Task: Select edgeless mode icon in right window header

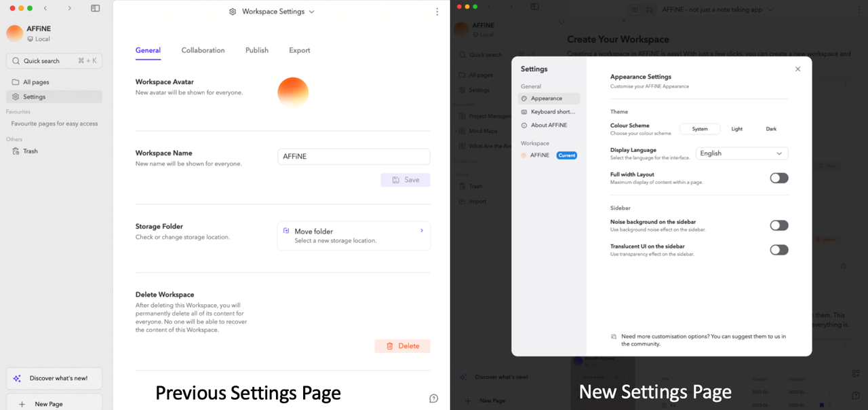Action: coord(650,10)
